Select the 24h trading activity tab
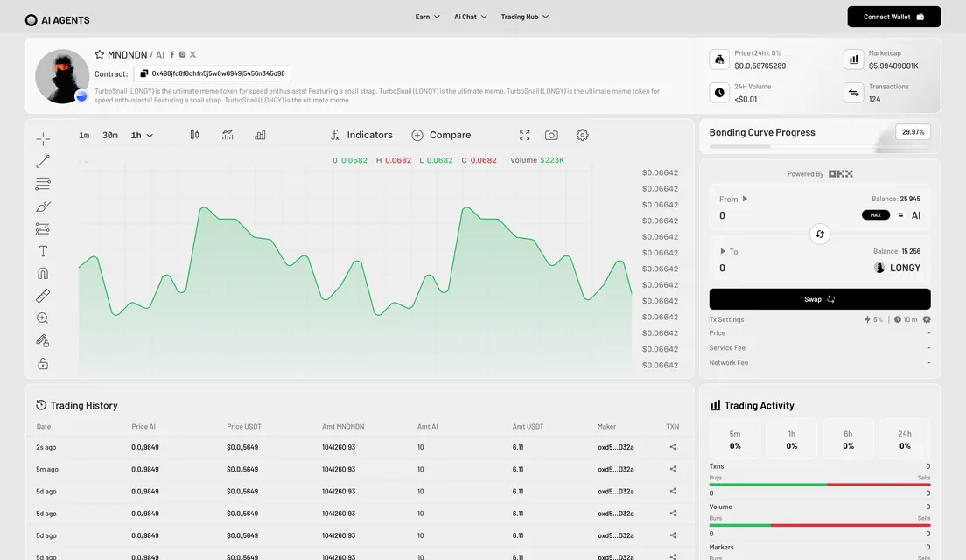This screenshot has width=966, height=560. click(905, 439)
